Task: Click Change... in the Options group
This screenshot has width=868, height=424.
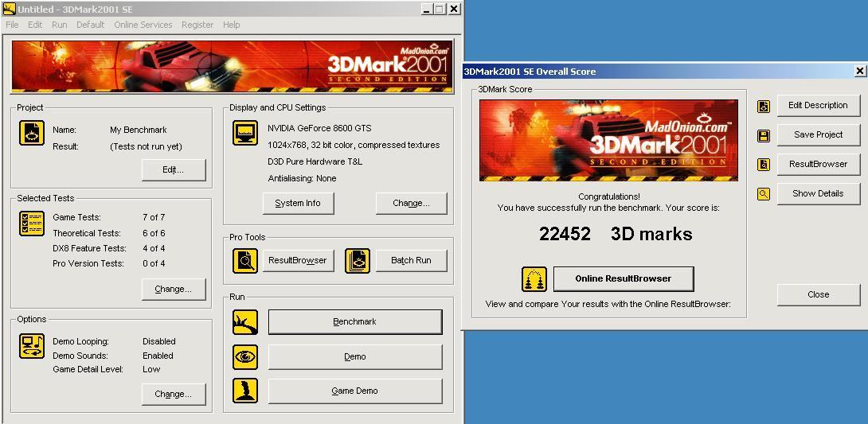Action: pyautogui.click(x=174, y=394)
